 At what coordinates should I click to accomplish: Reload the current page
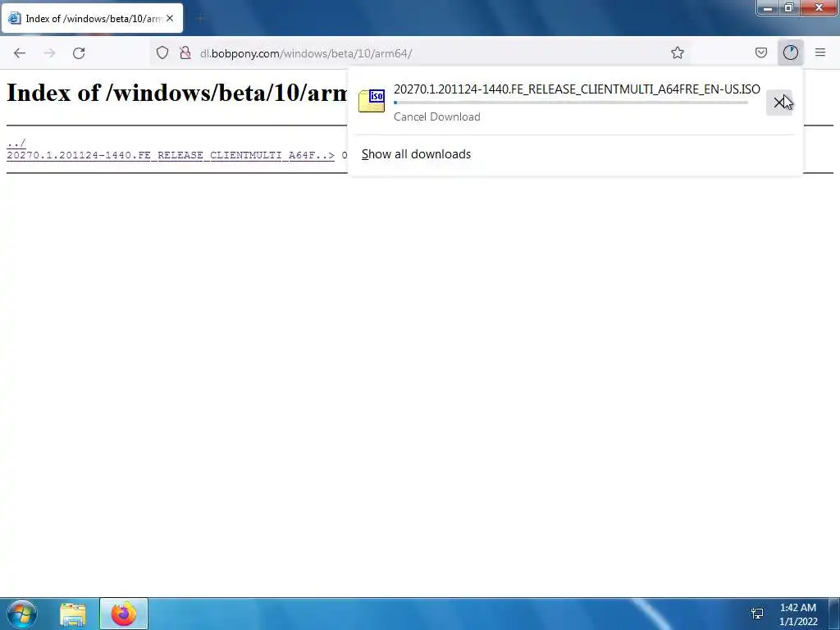(79, 53)
